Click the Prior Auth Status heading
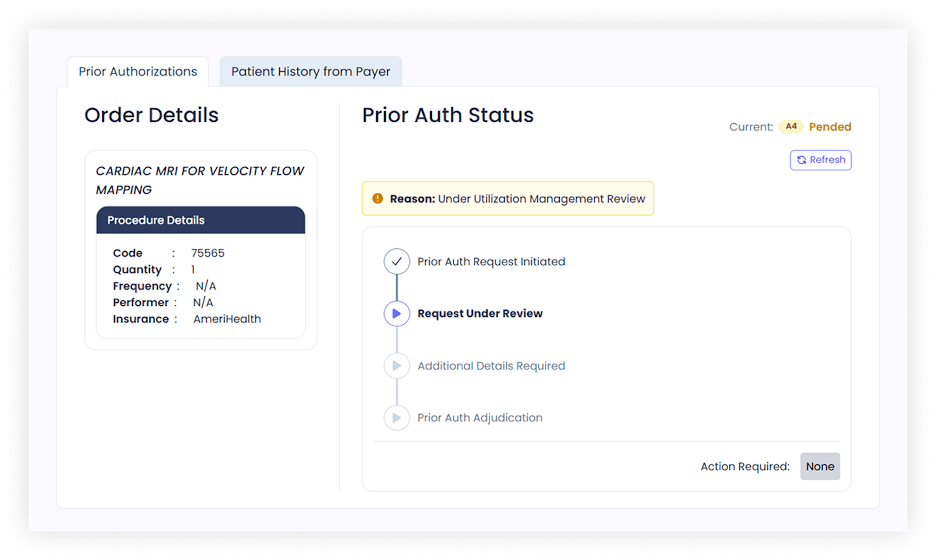 pos(448,115)
